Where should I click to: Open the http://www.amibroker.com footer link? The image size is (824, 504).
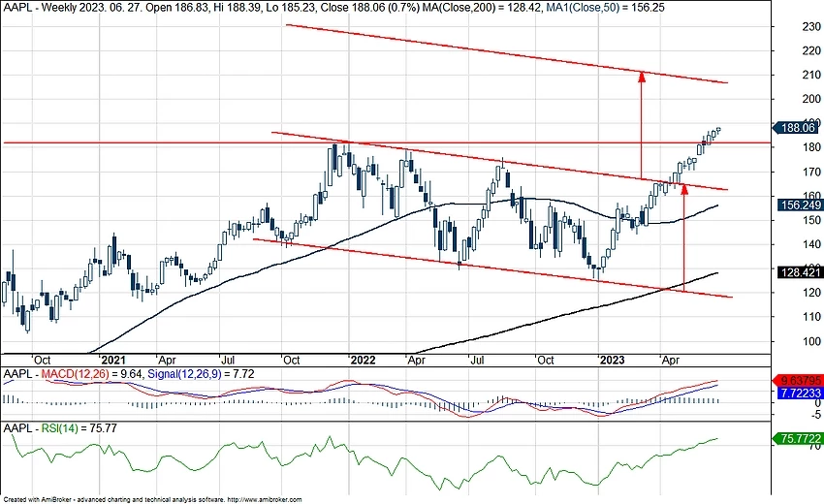click(265, 500)
